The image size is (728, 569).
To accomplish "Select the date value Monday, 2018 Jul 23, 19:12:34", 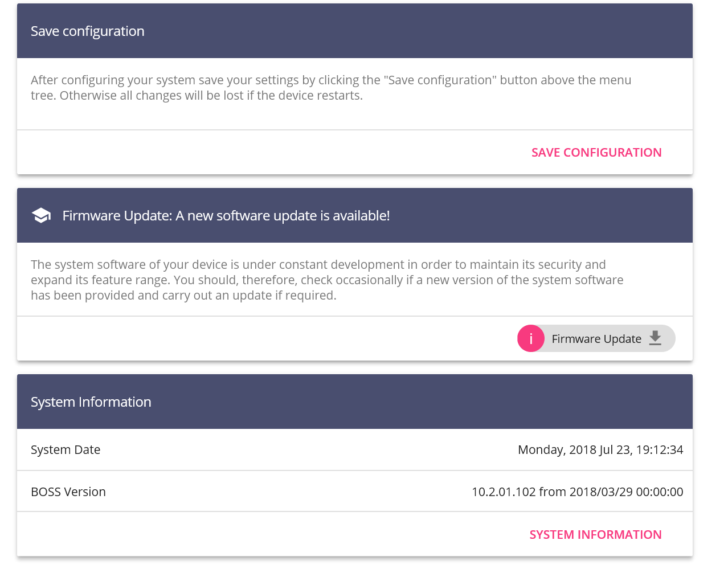I will pyautogui.click(x=600, y=450).
